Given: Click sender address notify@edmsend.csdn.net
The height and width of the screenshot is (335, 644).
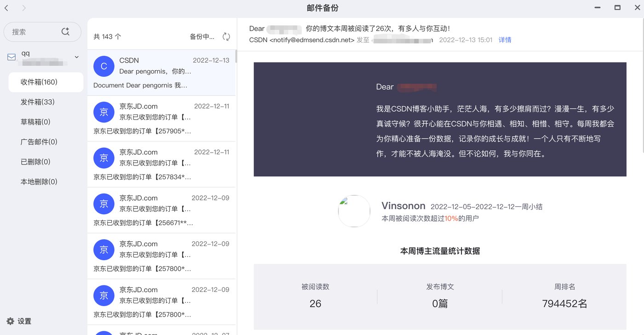Looking at the screenshot, I should coord(312,40).
